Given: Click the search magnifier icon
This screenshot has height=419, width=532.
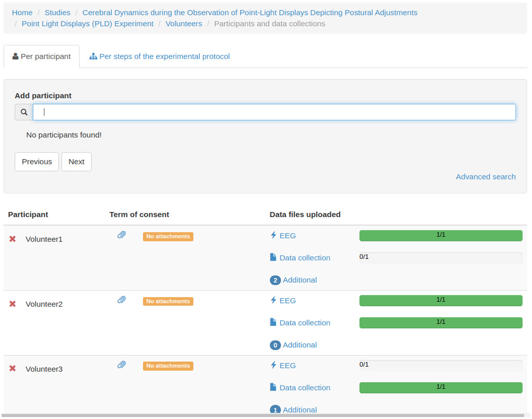Looking at the screenshot, I should coord(24,112).
